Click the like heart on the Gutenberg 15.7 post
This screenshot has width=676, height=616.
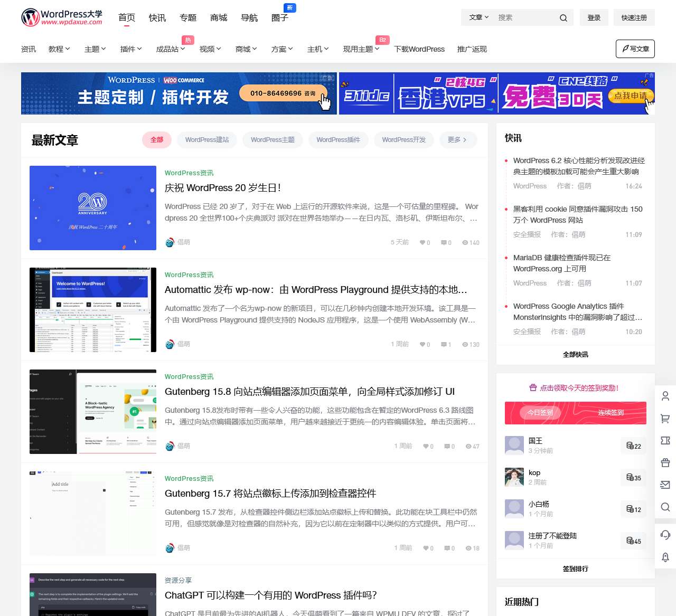[426, 548]
